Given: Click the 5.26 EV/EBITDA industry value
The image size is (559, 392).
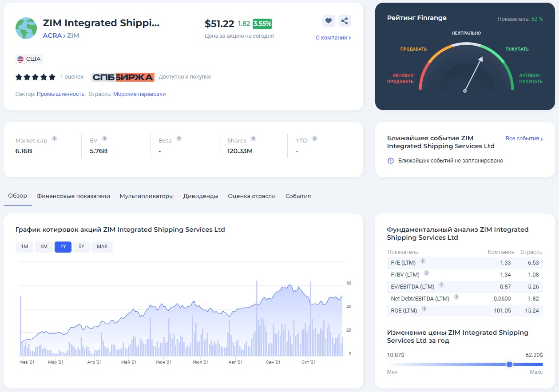Looking at the screenshot, I should (532, 287).
